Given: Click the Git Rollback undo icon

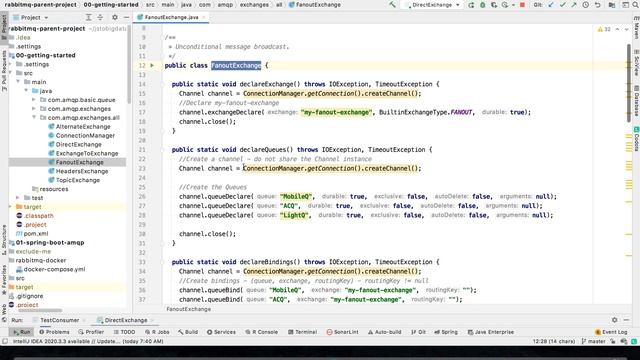Looking at the screenshot, I should [x=598, y=5].
